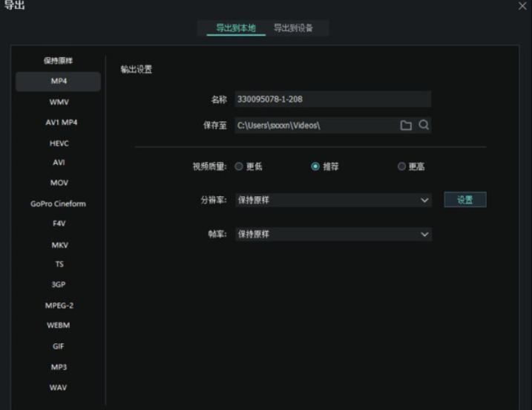Screen dimensions: 532x410
Task: Open the folder browse icon for the save path
Action: click(406, 126)
